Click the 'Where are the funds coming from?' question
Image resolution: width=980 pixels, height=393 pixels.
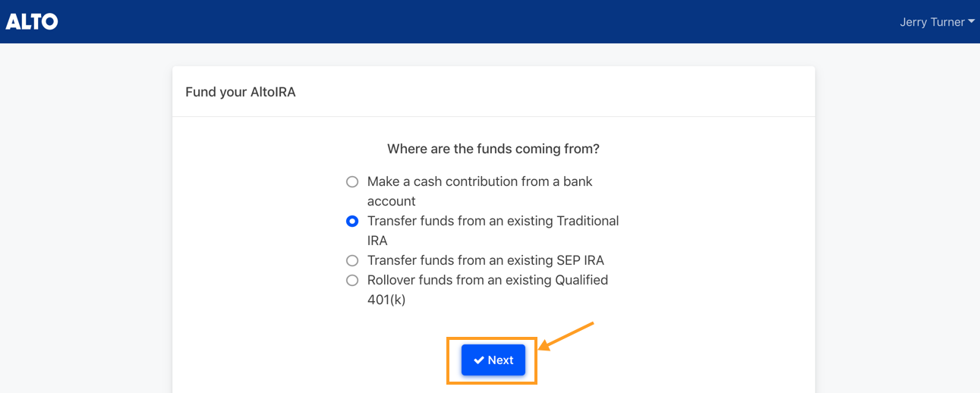[493, 149]
